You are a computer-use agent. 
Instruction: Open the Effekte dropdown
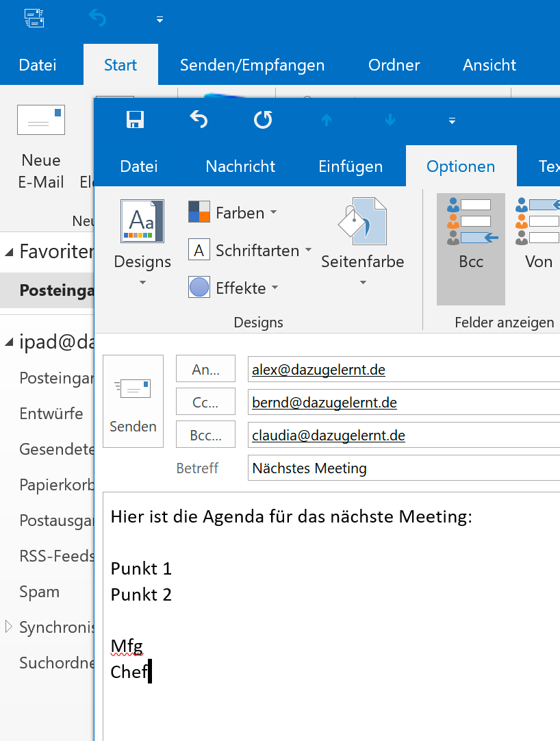tap(233, 288)
